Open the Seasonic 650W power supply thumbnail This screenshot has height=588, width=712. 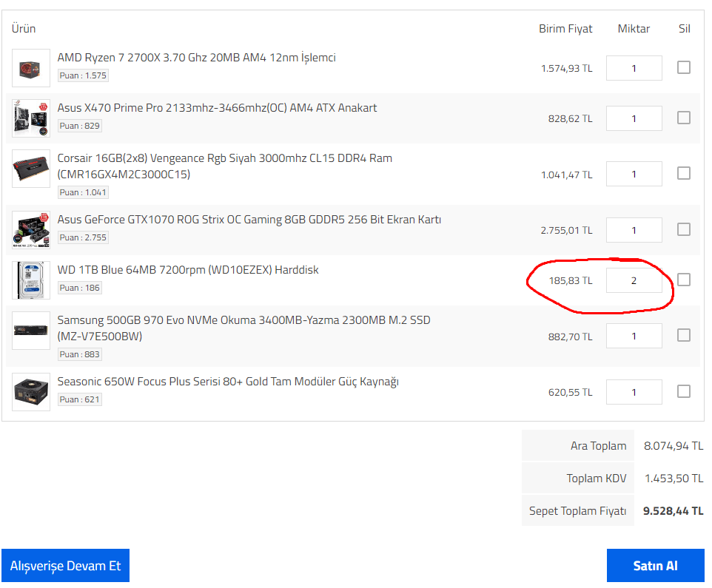pyautogui.click(x=31, y=392)
